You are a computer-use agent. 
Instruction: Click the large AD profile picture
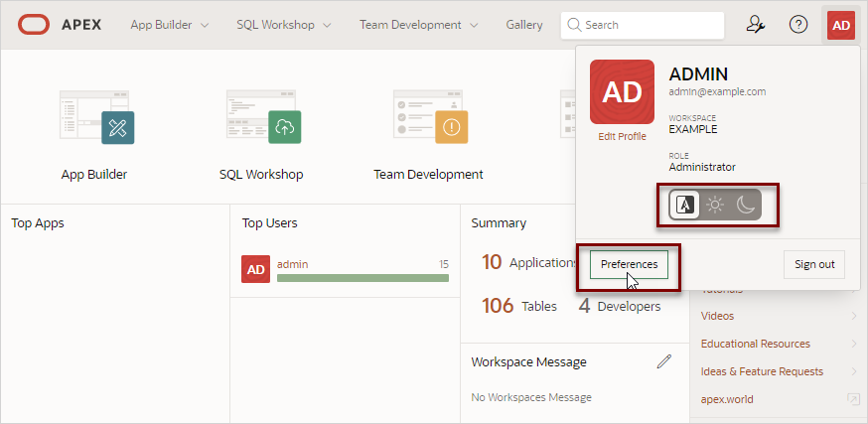pos(623,92)
